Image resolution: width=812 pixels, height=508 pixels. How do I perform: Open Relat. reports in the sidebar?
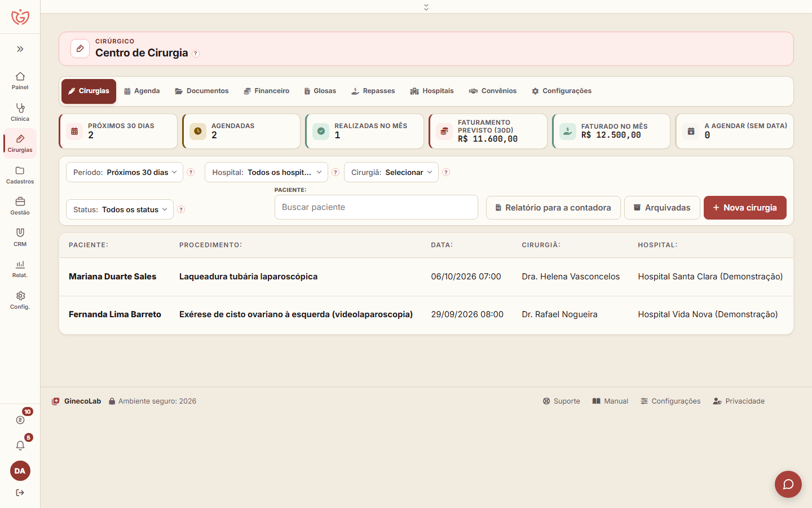tap(20, 269)
